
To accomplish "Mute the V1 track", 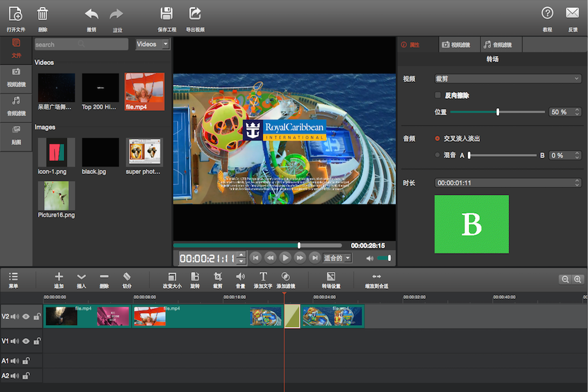I will 15,341.
